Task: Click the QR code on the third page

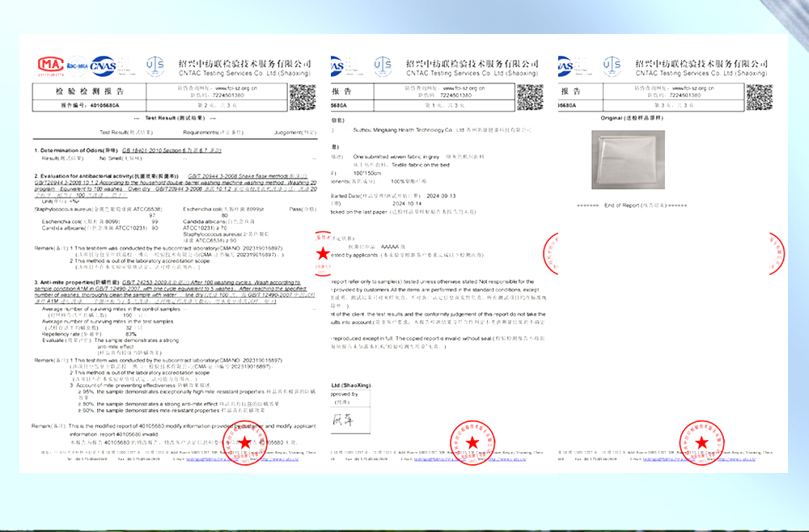Action: click(x=759, y=96)
